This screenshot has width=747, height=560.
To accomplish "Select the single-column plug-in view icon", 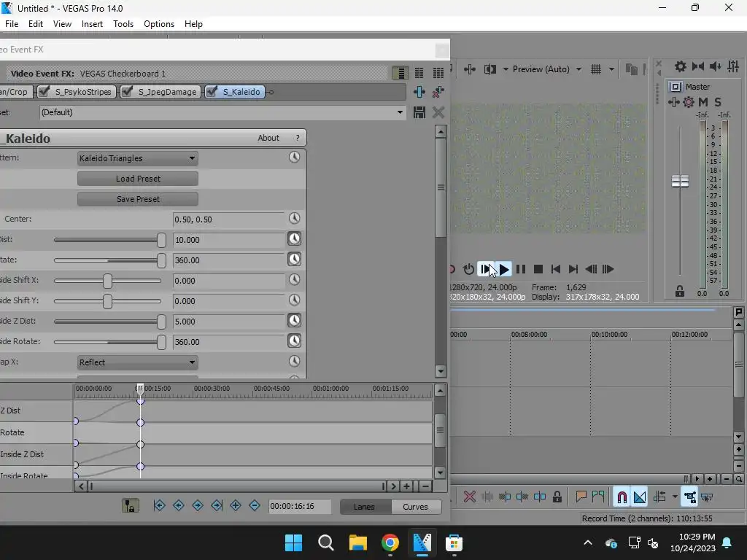I will [400, 73].
